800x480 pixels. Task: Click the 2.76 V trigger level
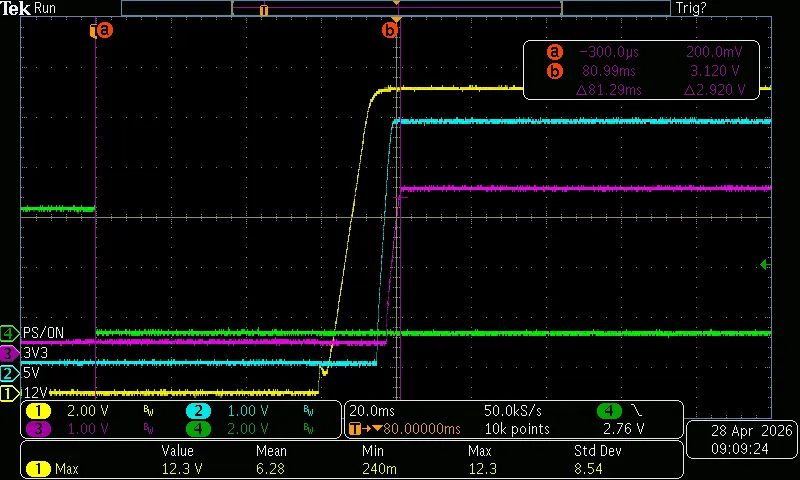click(x=623, y=428)
